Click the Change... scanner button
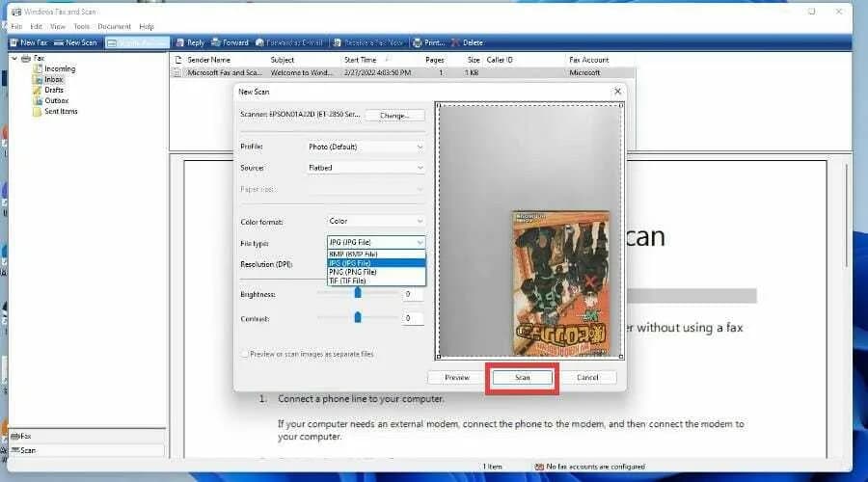Screen dimensions: 868x482 [394, 115]
